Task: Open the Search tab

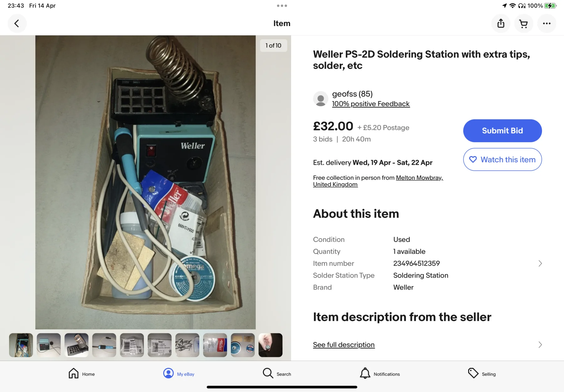Action: (277, 374)
